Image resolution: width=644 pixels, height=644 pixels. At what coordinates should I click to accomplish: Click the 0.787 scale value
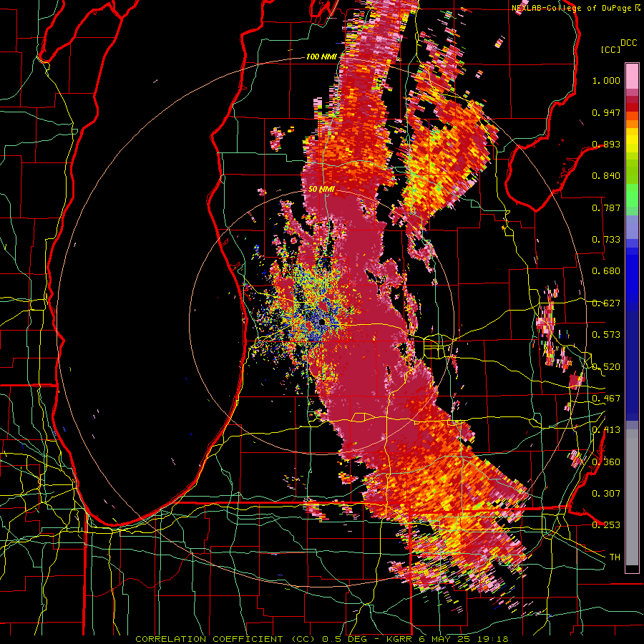click(606, 208)
